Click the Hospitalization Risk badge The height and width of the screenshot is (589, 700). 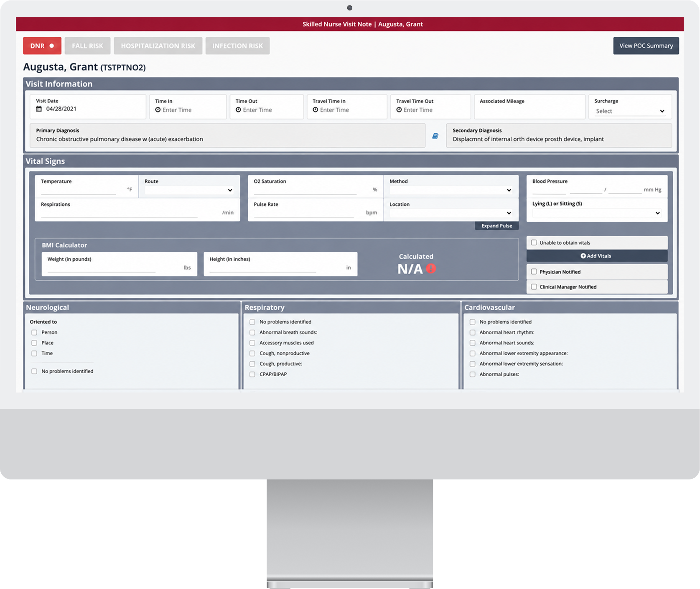point(158,46)
